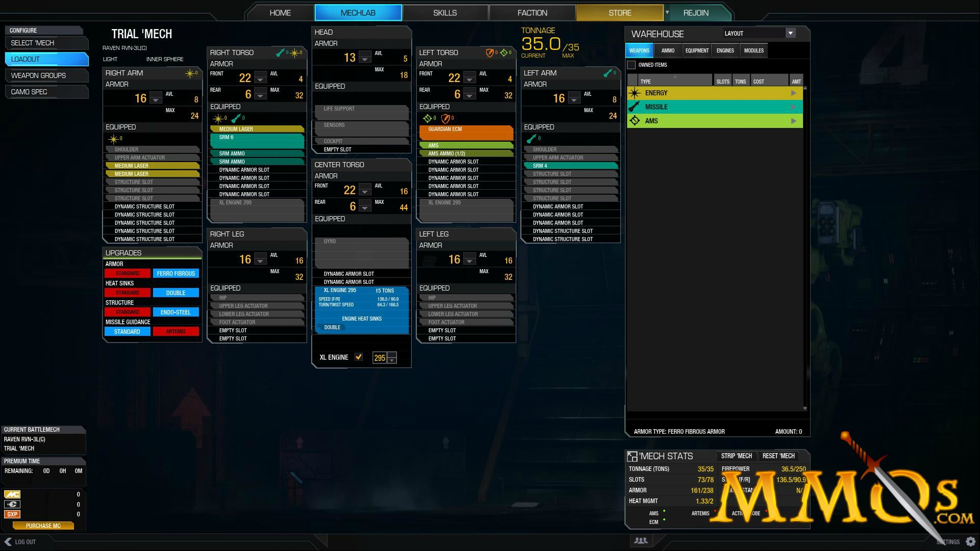
Task: Click the equipped missile icon in Left Arm
Action: click(532, 139)
